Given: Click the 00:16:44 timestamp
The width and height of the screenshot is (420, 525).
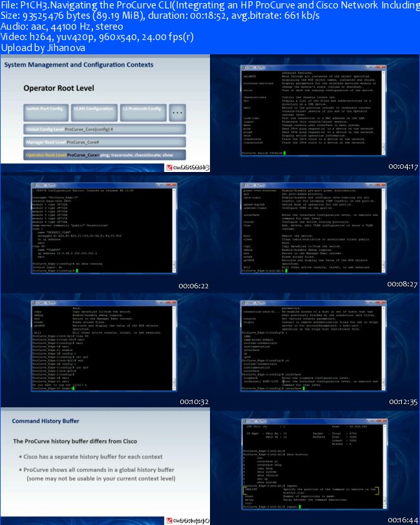Looking at the screenshot, I should 403,520.
